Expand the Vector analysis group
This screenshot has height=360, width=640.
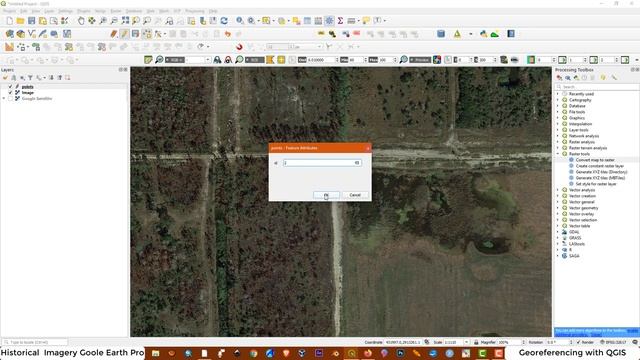558,190
